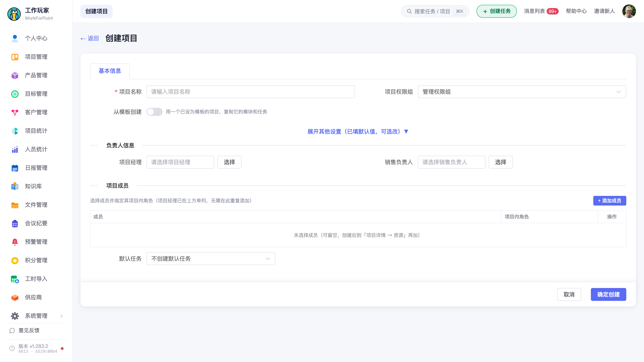Screen dimensions: 644x362
Task: Expand 系统管理 submenu arrow
Action: [62, 316]
